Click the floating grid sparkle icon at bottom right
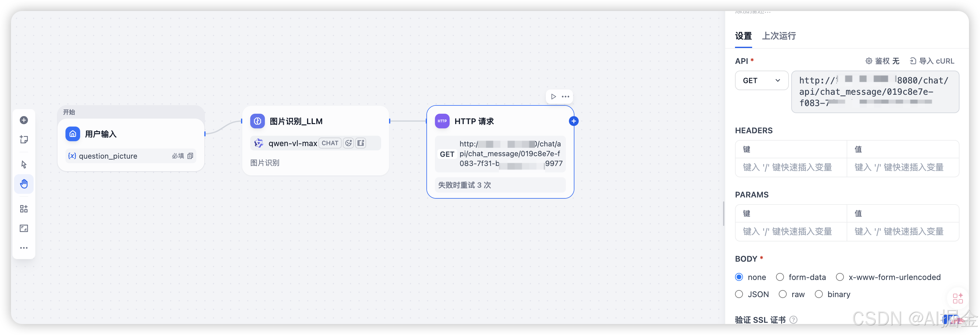Screen dimensions: 980x335 [x=958, y=298]
